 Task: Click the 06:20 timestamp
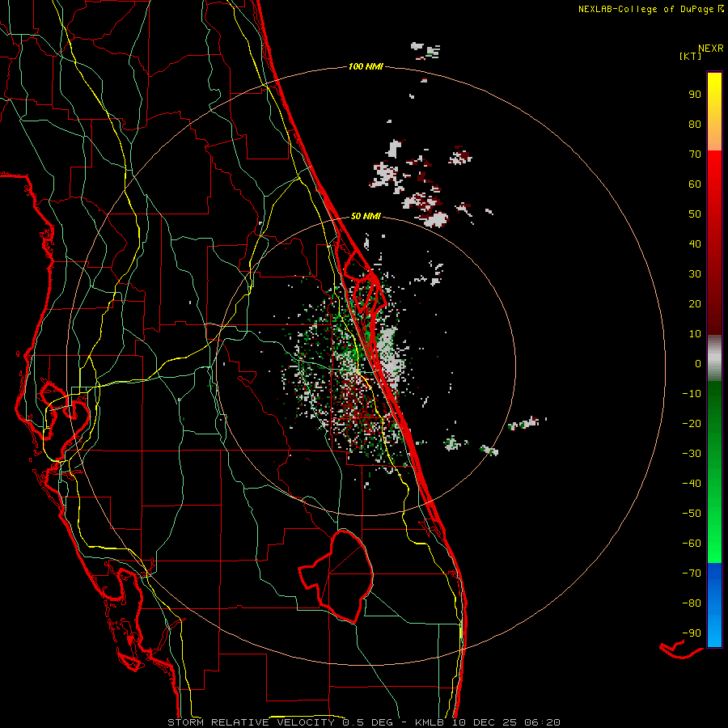pos(542,722)
